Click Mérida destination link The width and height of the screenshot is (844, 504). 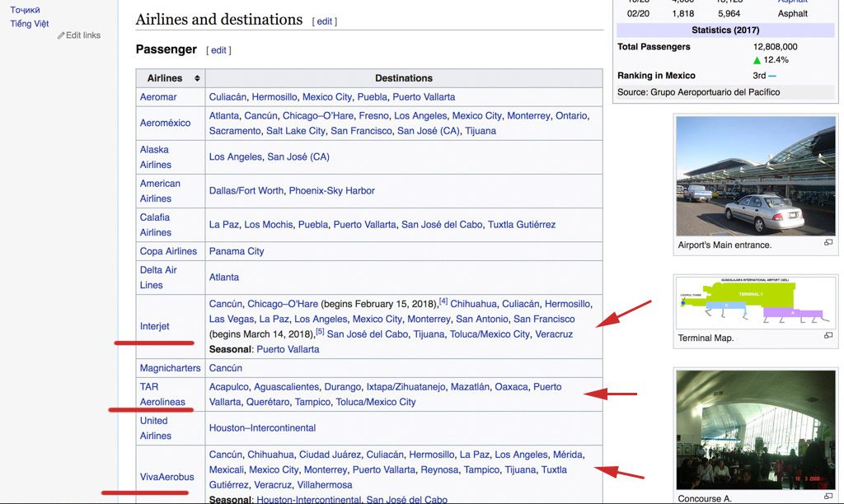coord(567,455)
